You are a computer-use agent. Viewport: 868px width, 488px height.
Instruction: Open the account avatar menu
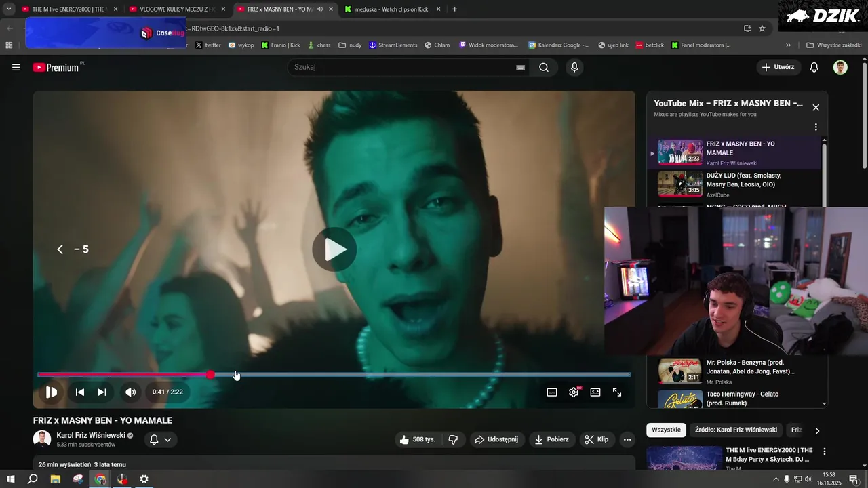point(840,67)
